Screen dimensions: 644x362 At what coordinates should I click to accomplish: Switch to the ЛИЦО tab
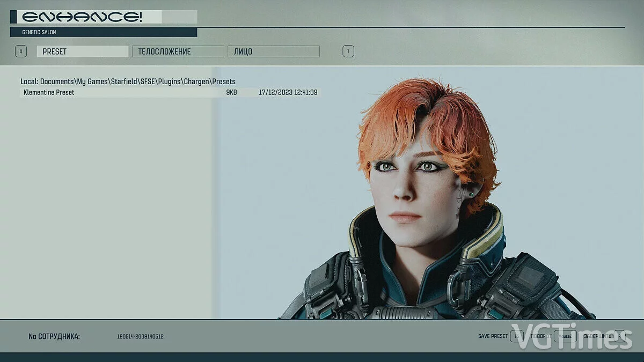point(274,51)
